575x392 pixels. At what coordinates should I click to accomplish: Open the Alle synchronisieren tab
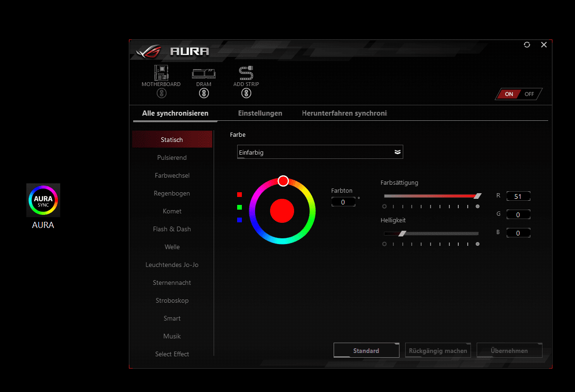coord(175,113)
